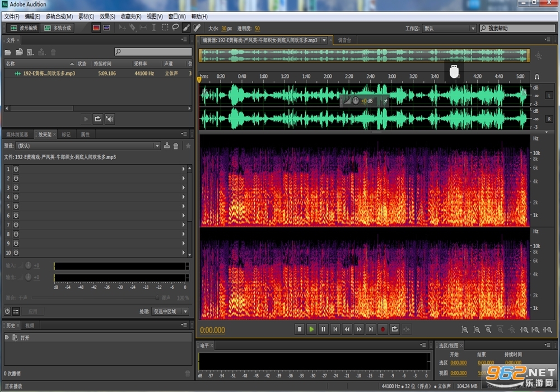Toggle power for effect slot 1
The width and height of the screenshot is (560, 392).
(16, 169)
